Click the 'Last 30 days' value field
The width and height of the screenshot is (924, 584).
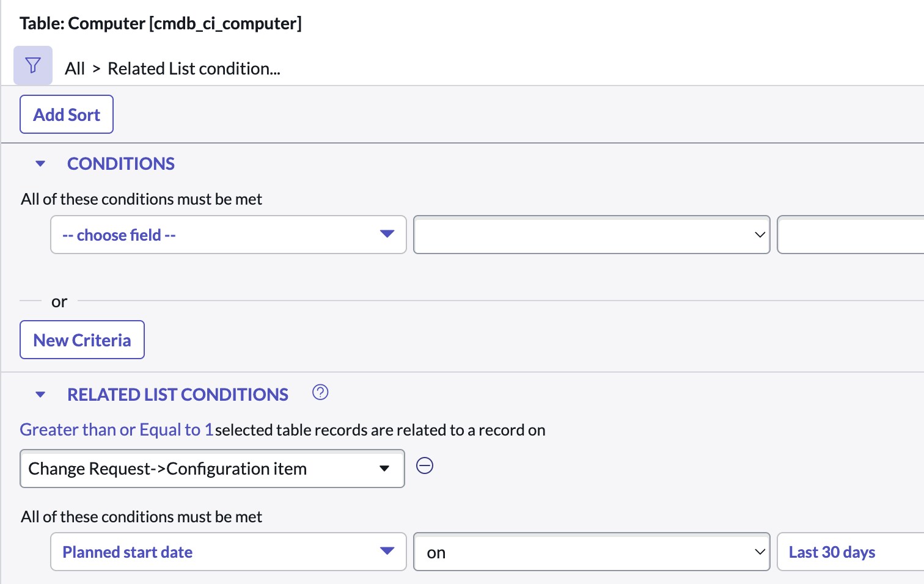851,552
